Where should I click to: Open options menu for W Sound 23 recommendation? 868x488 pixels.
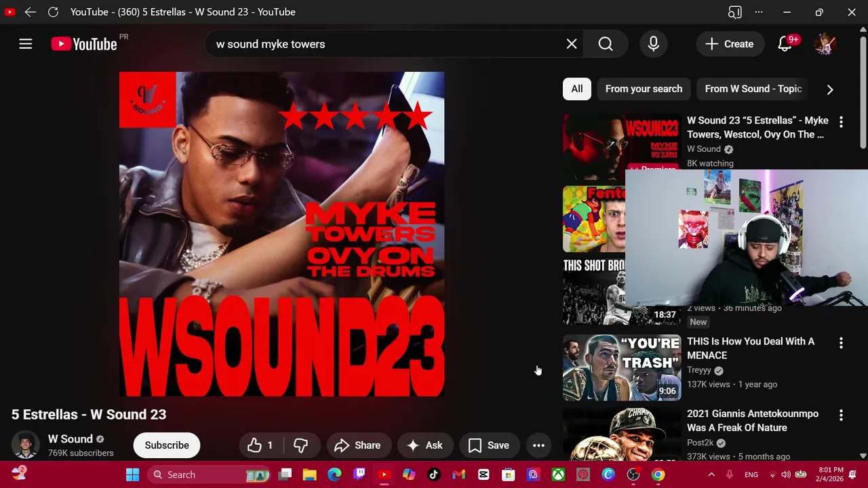[841, 122]
